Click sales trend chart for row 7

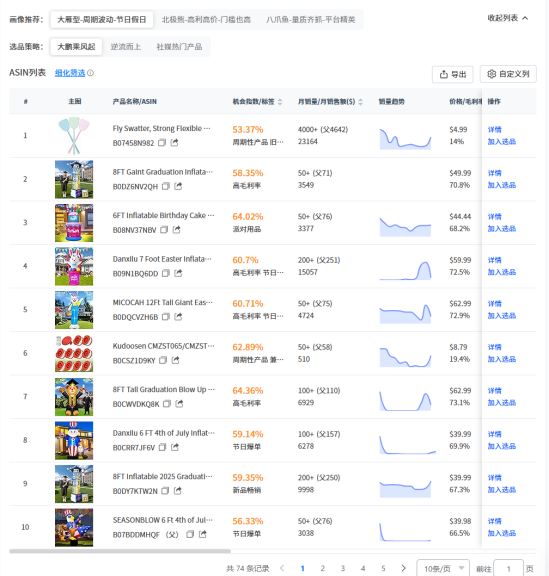405,401
